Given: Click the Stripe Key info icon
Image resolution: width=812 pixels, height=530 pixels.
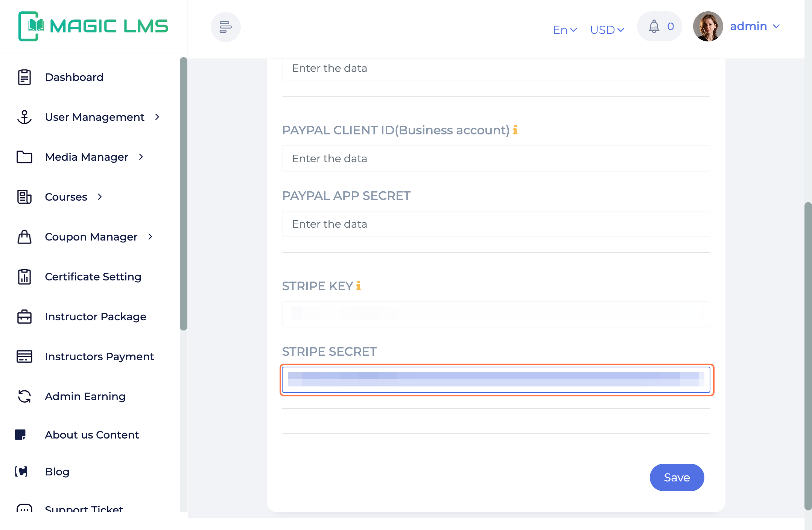Looking at the screenshot, I should 359,286.
